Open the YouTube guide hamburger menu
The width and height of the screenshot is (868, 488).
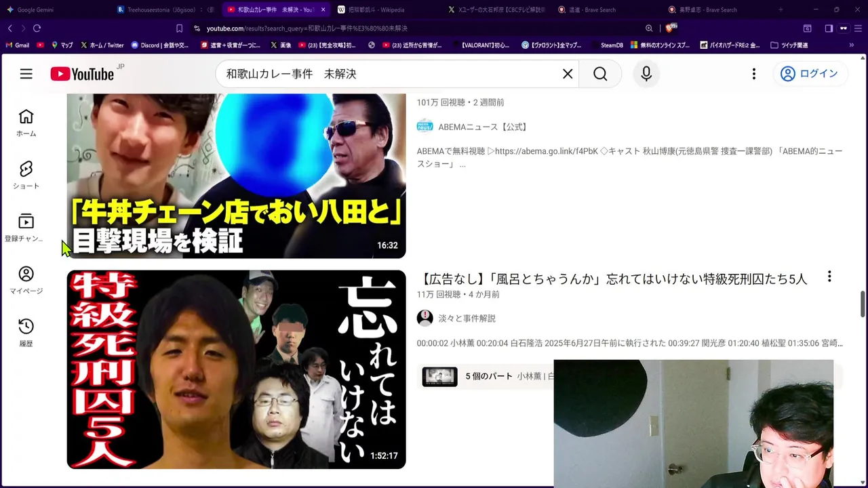[26, 74]
